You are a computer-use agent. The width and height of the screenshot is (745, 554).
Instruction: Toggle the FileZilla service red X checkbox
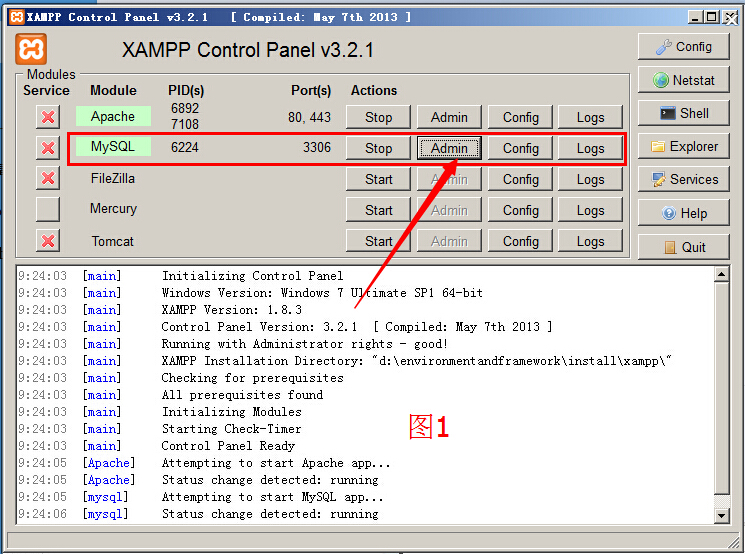[x=48, y=178]
